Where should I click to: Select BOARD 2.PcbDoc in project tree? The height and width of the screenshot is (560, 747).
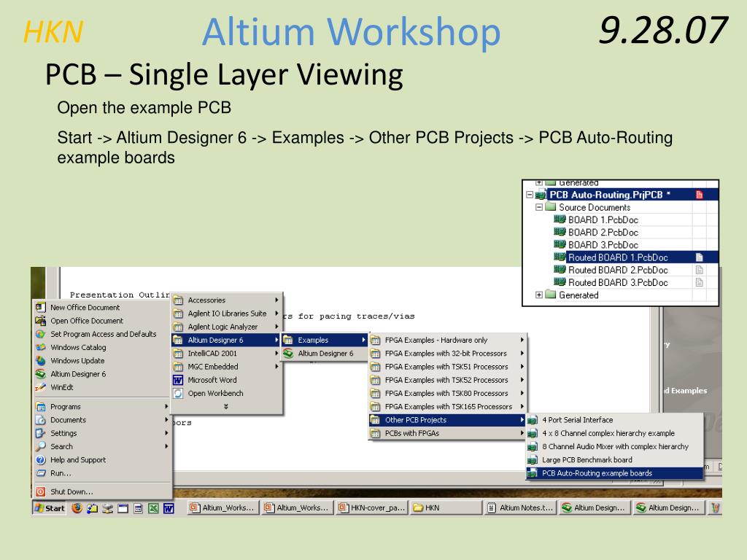(x=603, y=233)
